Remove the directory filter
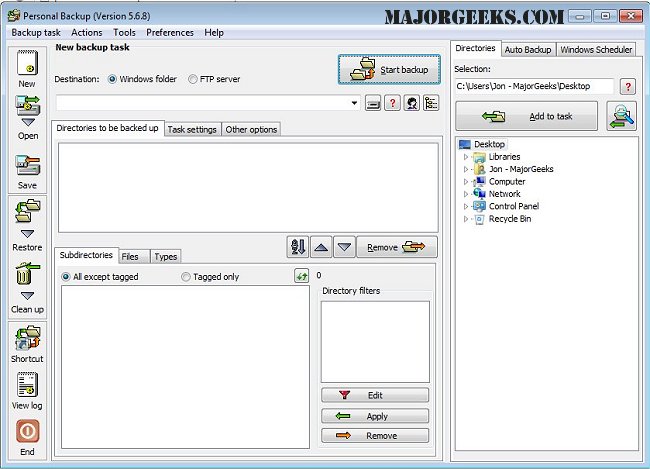 [x=375, y=436]
